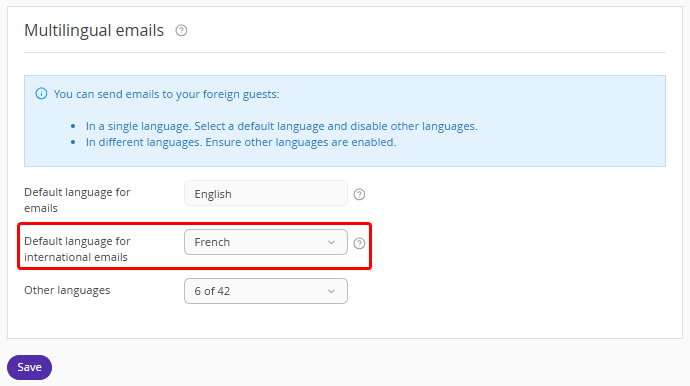Viewport: 690px width, 386px height.
Task: Click divider line under Multilingual emails heading
Action: click(x=345, y=52)
